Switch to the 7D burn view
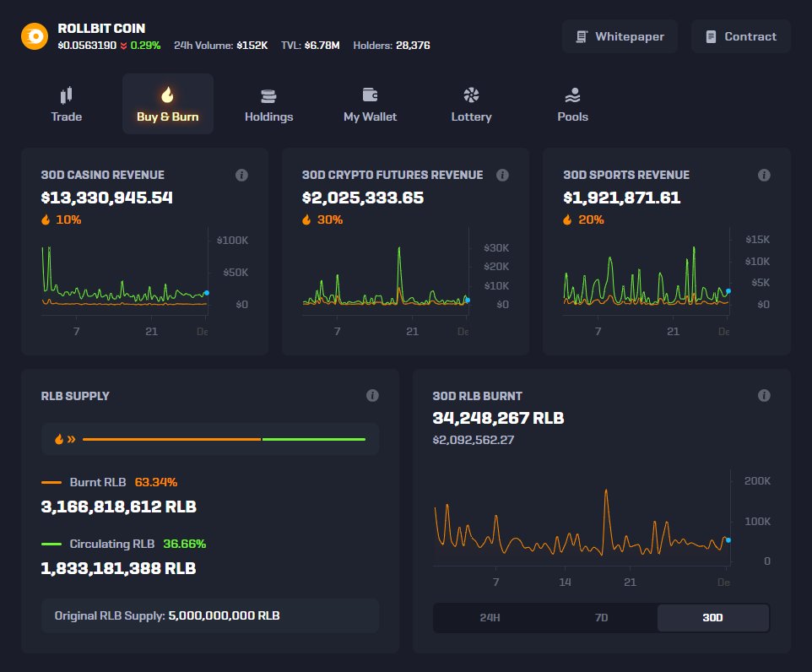The width and height of the screenshot is (812, 672). 600,617
